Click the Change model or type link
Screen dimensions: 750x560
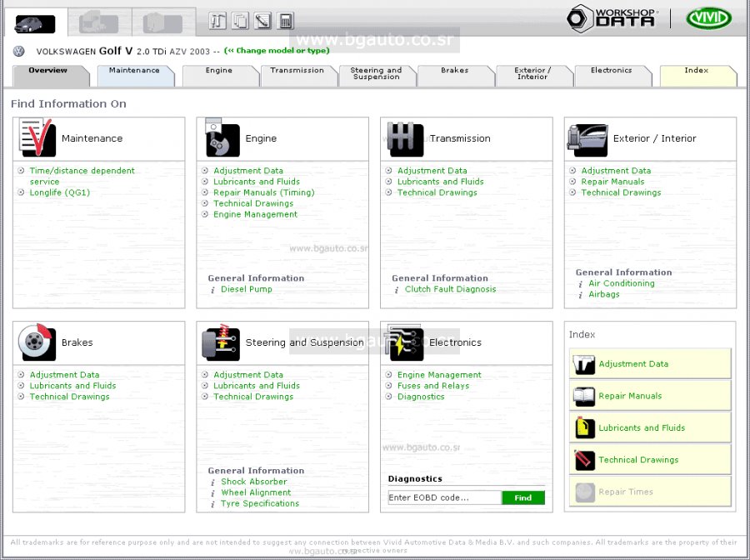coord(277,51)
